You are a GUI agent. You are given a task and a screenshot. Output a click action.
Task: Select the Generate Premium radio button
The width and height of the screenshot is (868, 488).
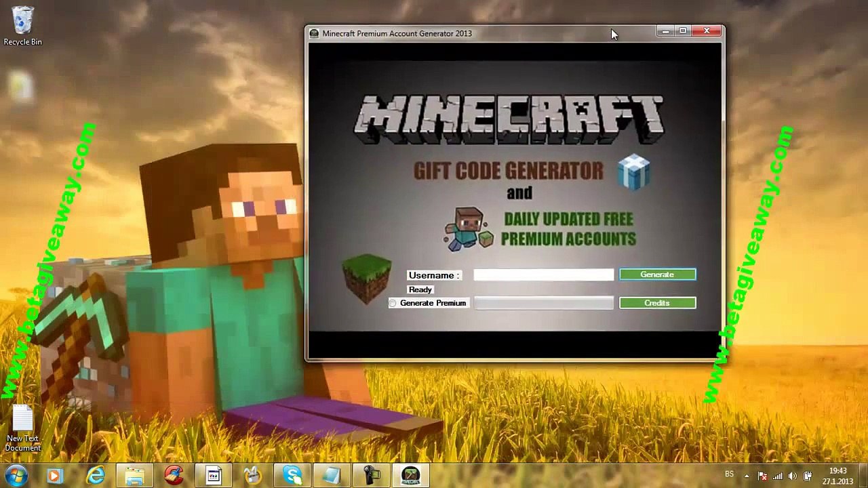[x=393, y=303]
